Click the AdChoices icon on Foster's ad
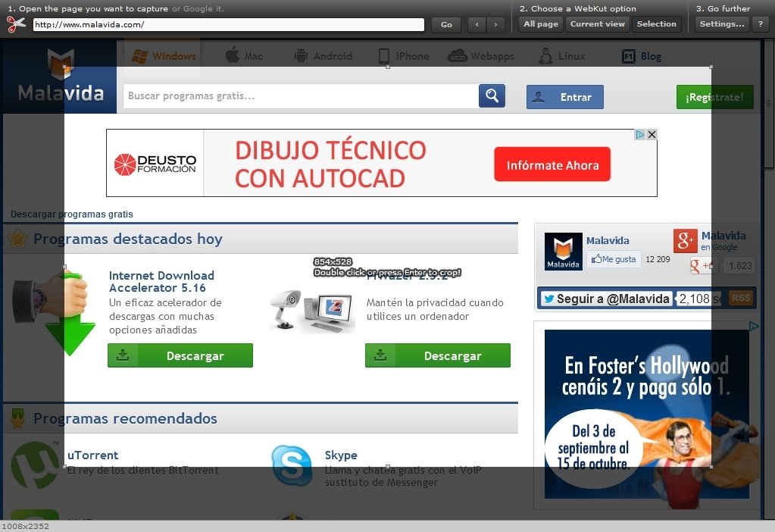Image resolution: width=775 pixels, height=532 pixels. click(x=753, y=326)
